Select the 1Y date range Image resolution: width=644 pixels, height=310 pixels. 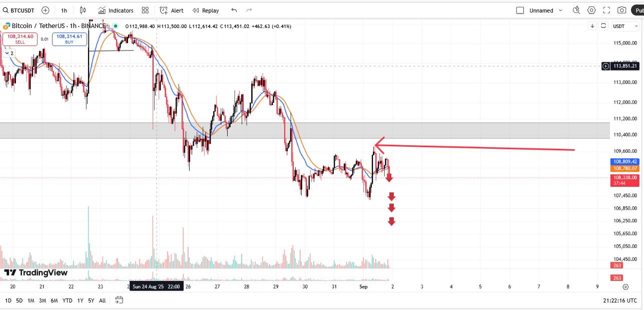[80, 300]
